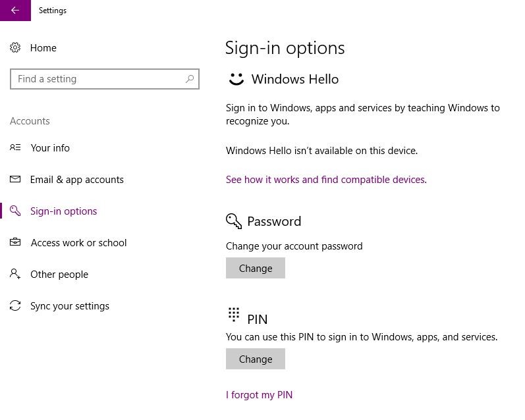
Task: Follow the find compatible devices link
Action: [326, 180]
